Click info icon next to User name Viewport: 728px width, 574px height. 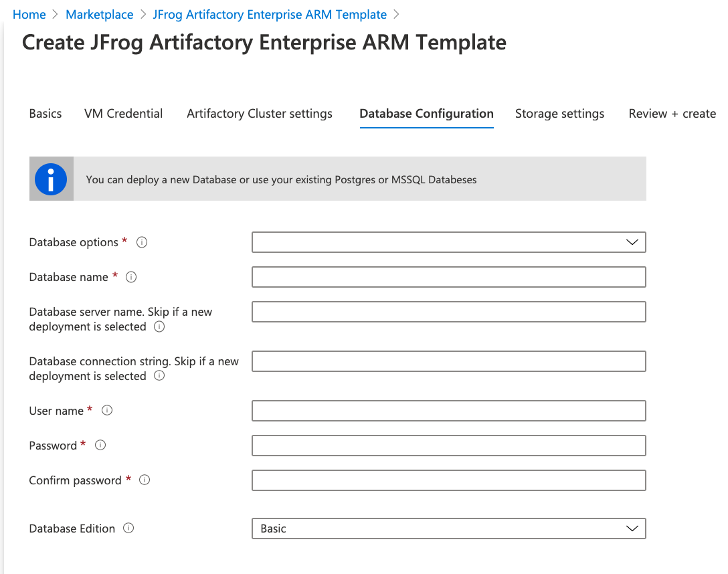(107, 411)
